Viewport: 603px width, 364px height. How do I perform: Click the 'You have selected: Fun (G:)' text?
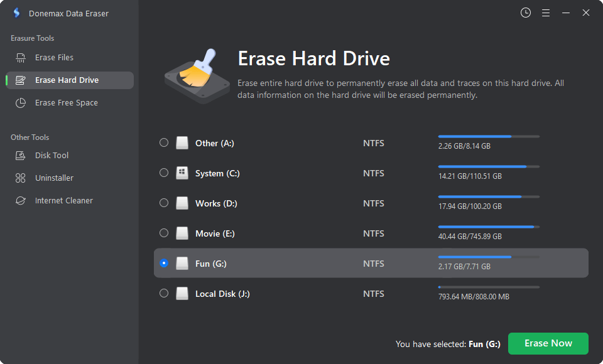pos(448,344)
